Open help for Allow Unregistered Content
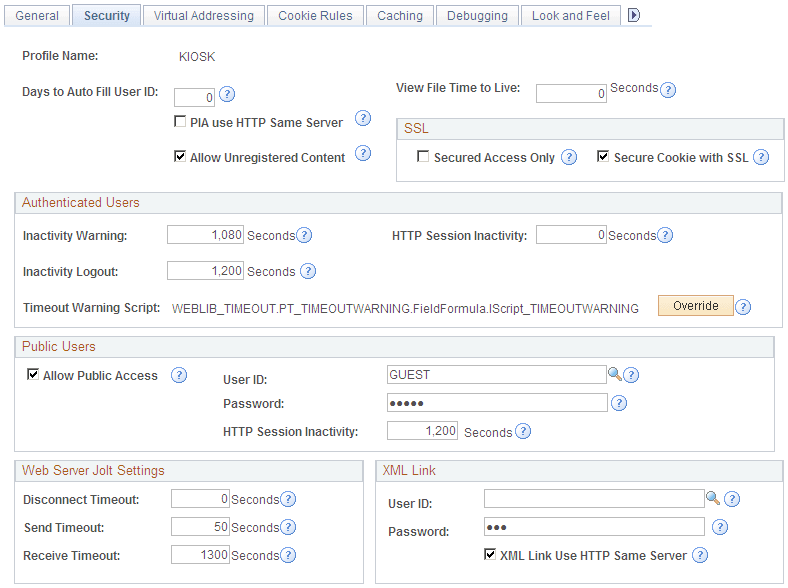 tap(363, 153)
